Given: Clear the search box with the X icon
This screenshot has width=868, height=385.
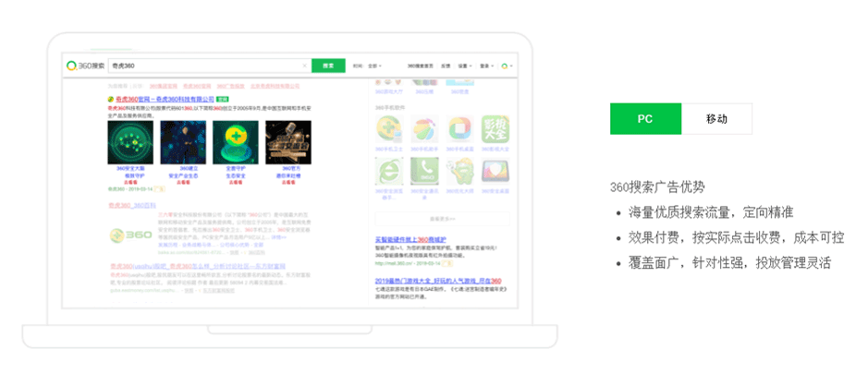Looking at the screenshot, I should tap(304, 66).
